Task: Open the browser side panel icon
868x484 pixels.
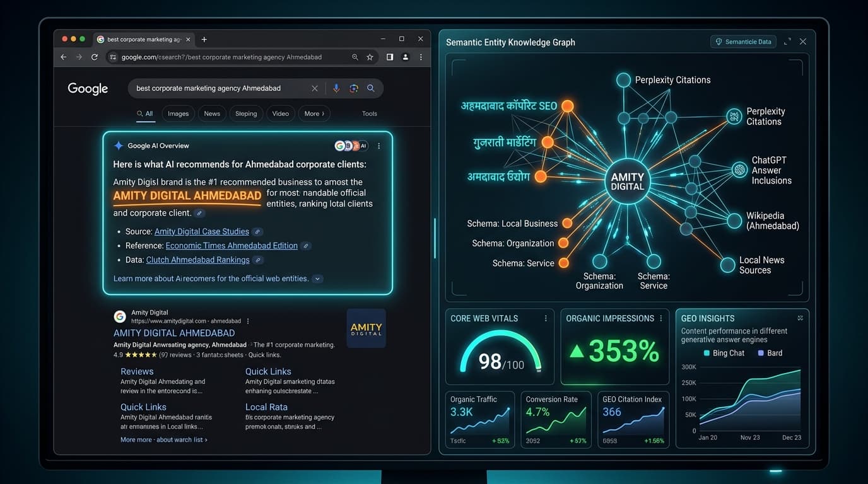Action: pyautogui.click(x=390, y=57)
